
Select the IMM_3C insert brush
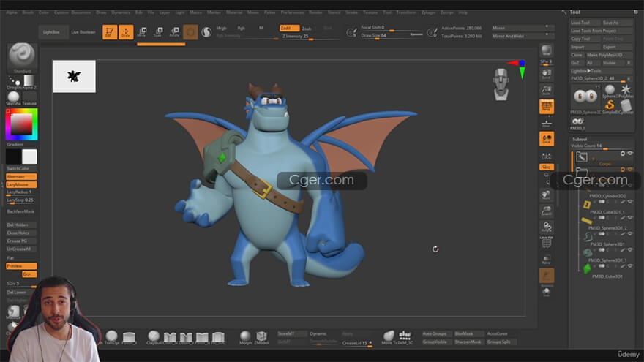click(405, 337)
